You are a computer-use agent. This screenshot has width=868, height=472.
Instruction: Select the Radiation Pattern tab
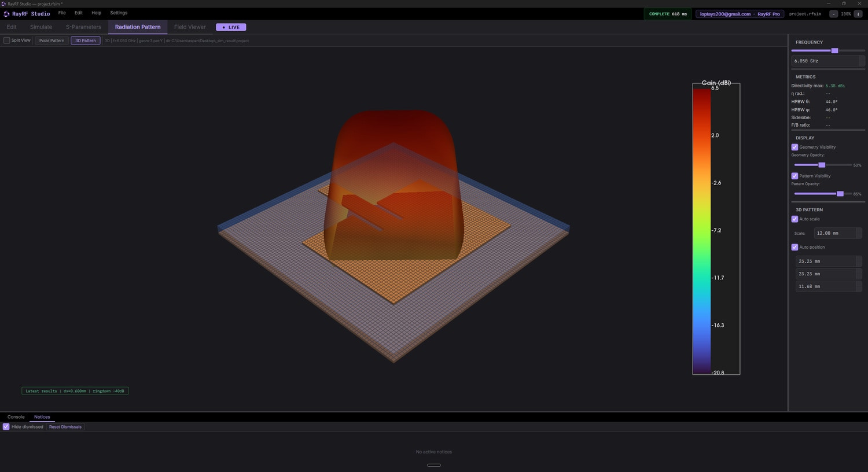(x=138, y=27)
